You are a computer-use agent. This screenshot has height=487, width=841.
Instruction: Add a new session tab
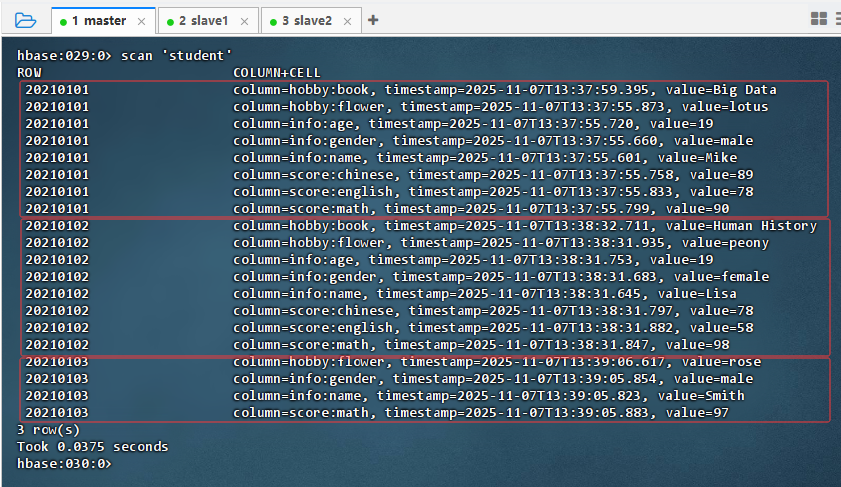point(373,20)
